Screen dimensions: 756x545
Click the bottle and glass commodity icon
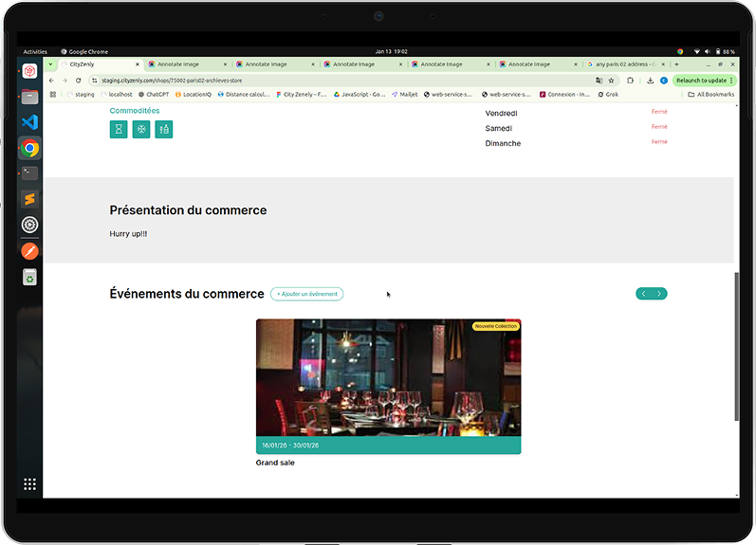[x=164, y=129]
